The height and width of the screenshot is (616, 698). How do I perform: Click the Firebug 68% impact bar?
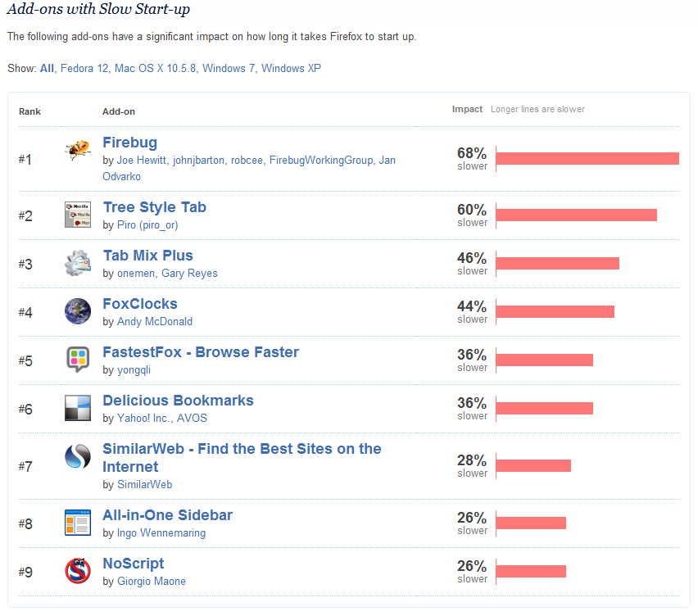click(x=587, y=159)
